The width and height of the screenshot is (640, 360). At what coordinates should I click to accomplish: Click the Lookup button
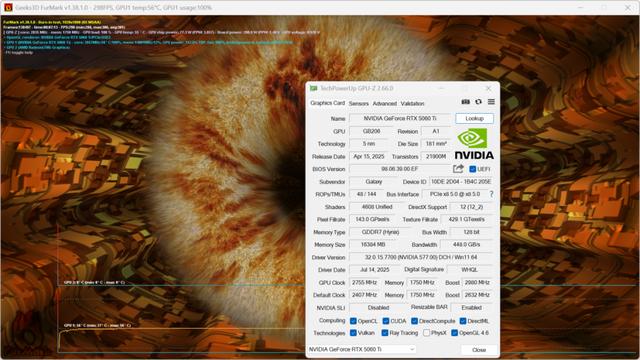tap(474, 118)
